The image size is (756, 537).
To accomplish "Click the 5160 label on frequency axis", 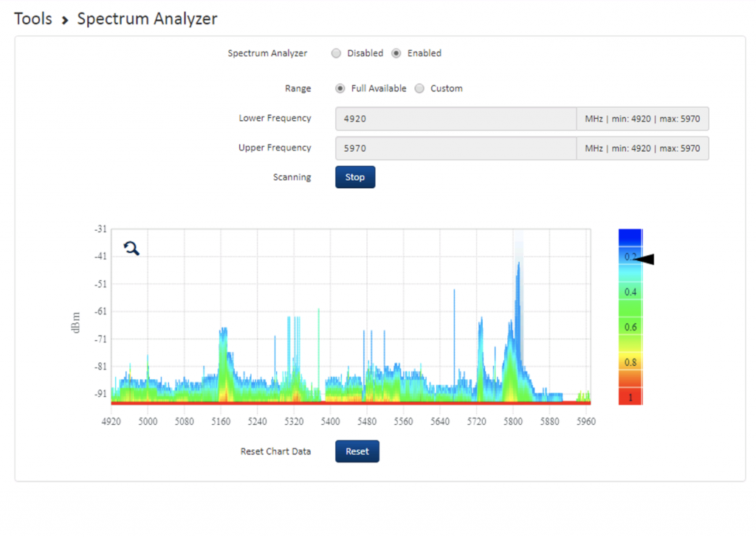I will [x=221, y=421].
